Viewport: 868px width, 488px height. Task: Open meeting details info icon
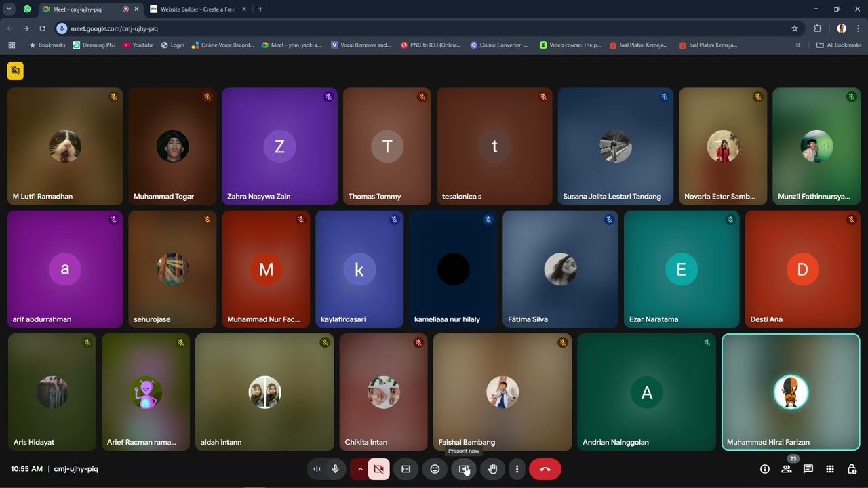pos(765,469)
